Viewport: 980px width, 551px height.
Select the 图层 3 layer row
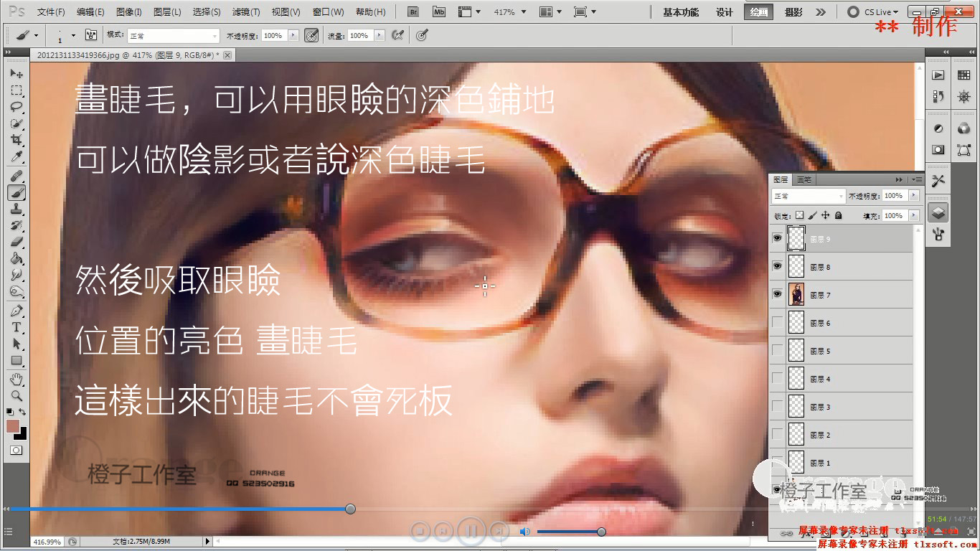842,407
